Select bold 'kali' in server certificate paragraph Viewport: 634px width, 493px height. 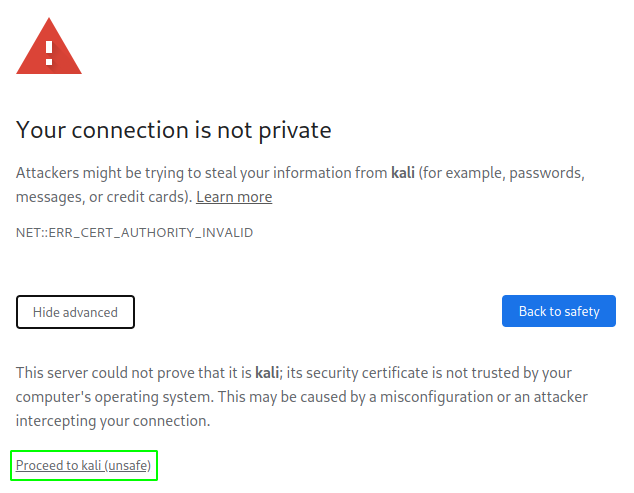pos(267,372)
